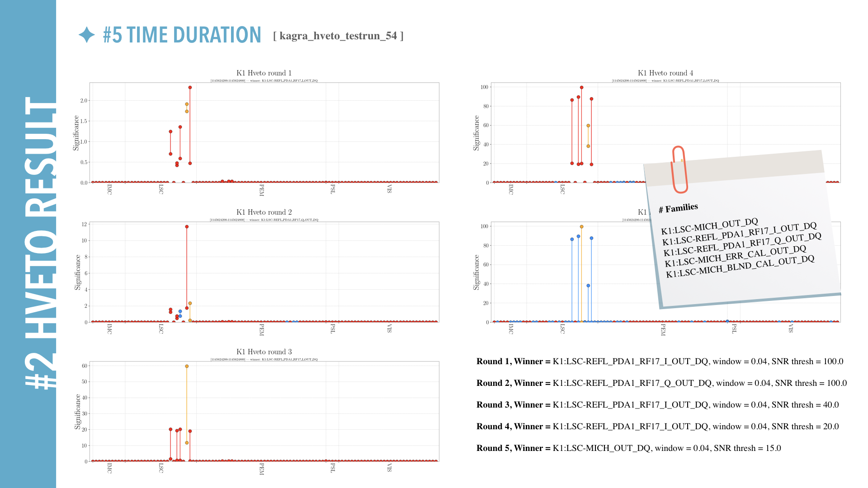Click the 'LSC' axis label under round 3 plot
868x488 pixels.
click(161, 468)
